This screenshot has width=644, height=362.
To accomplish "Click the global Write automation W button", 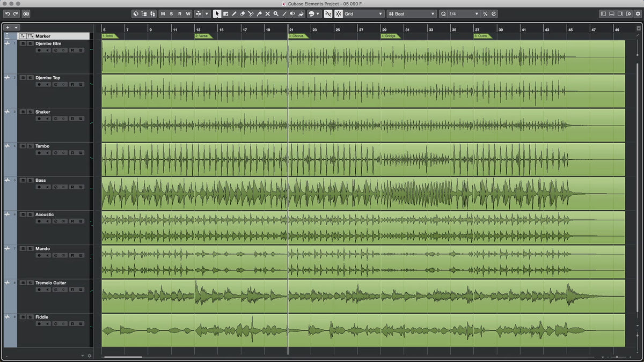I will click(x=188, y=14).
